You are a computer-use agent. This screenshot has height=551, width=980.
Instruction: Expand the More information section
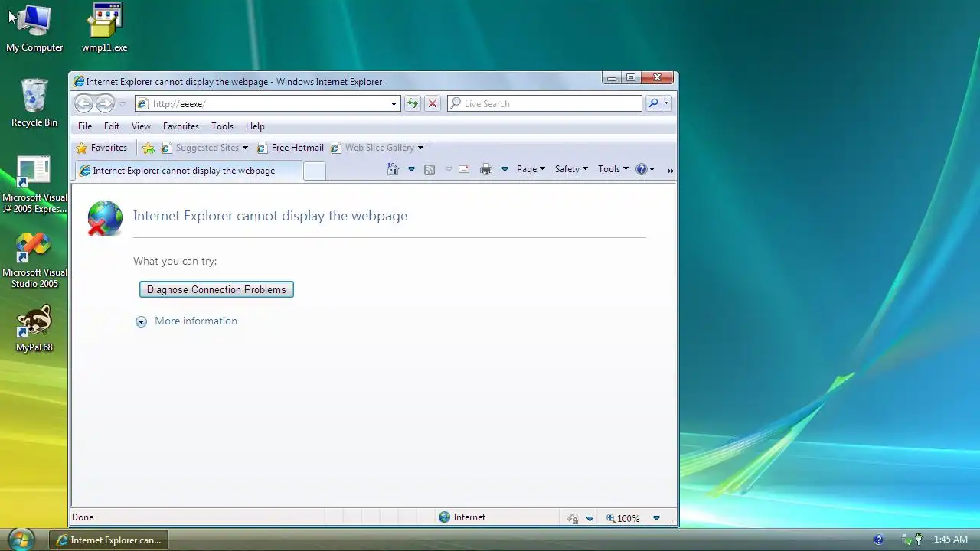point(187,321)
